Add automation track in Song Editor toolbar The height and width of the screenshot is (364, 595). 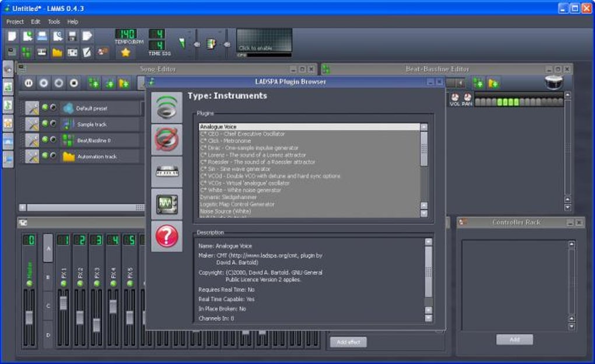point(124,83)
